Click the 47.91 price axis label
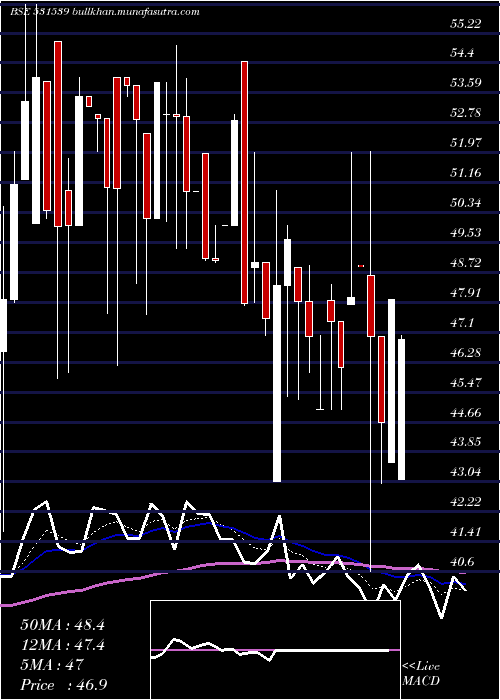The image size is (500, 700). tap(465, 293)
